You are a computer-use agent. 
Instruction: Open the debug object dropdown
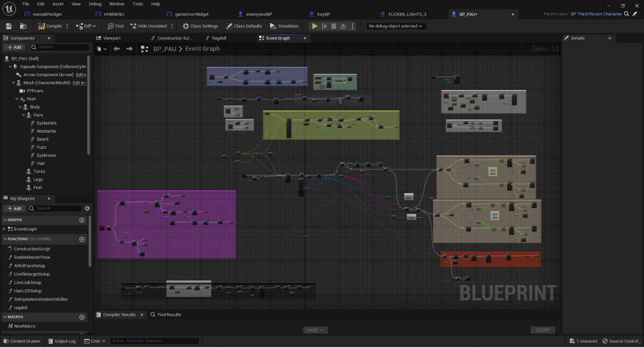tap(395, 26)
